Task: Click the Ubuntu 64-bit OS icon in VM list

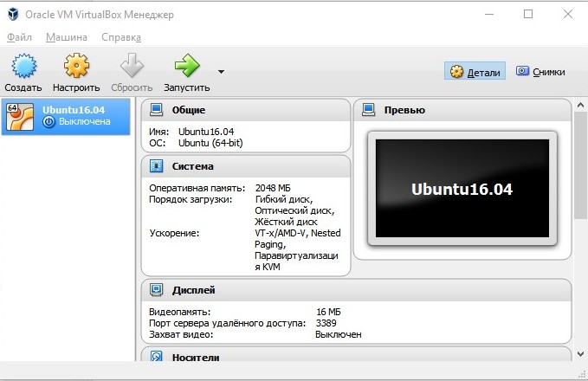Action: pyautogui.click(x=20, y=117)
